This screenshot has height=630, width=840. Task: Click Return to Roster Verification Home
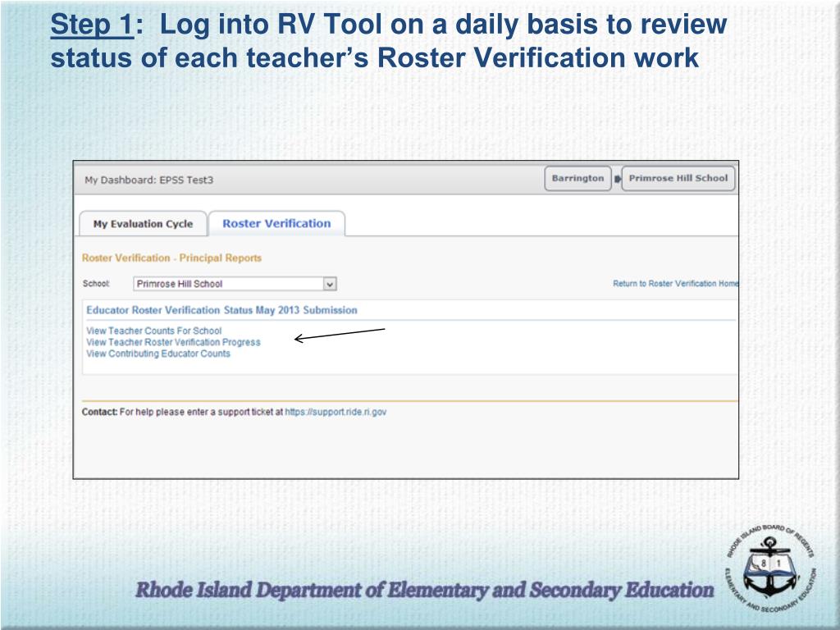(676, 283)
